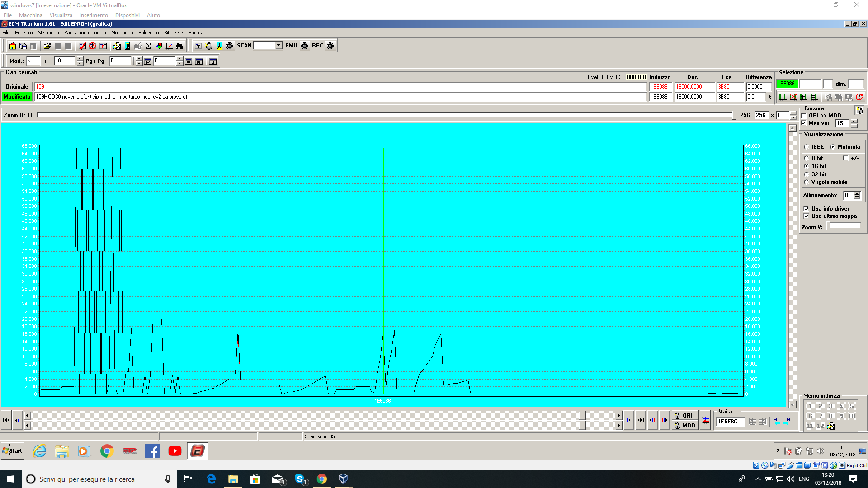The height and width of the screenshot is (488, 868).
Task: Click the 'P' page button in Mod bar
Action: pos(148,61)
